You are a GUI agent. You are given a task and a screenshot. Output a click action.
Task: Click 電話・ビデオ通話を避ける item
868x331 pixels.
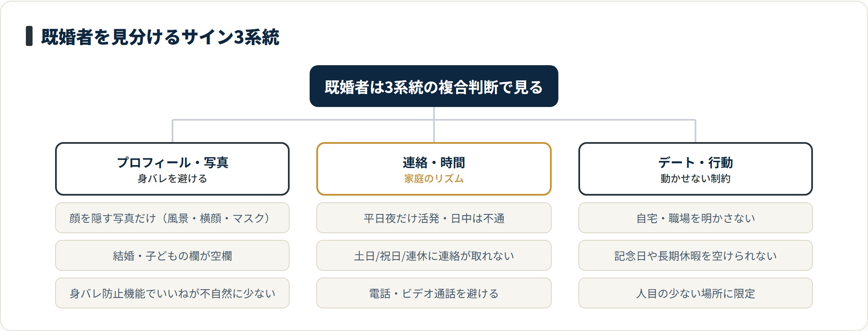[x=434, y=293]
